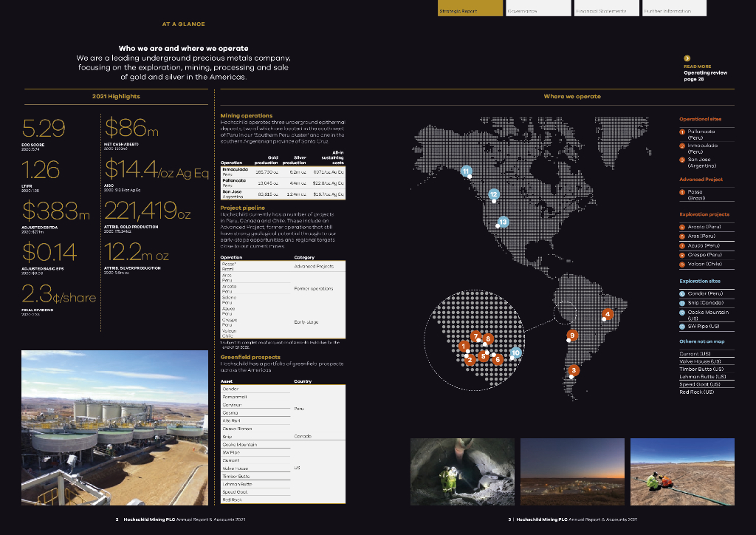
Task: Select orange map marker 9 on map
Action: [x=571, y=335]
